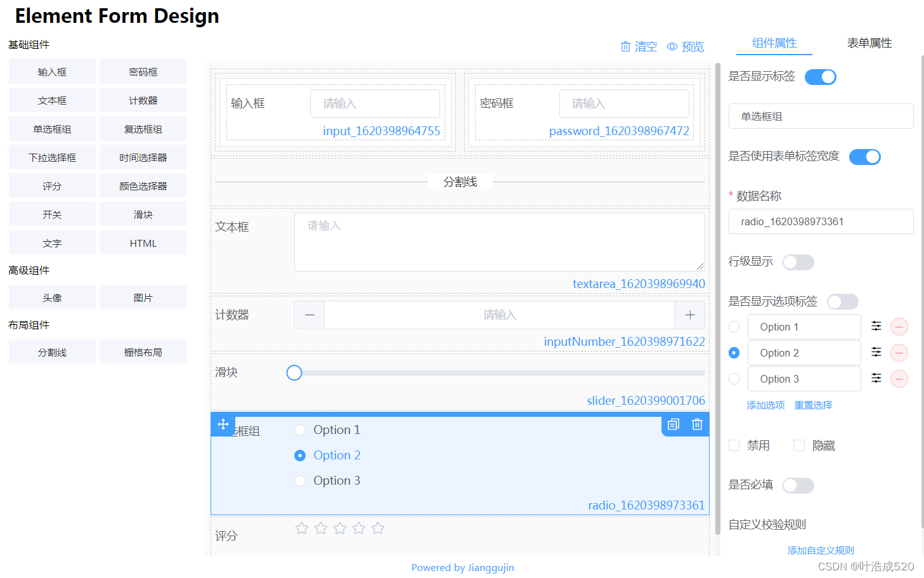This screenshot has height=578, width=924.
Task: Add the 计数器 component from the palette
Action: tap(143, 100)
